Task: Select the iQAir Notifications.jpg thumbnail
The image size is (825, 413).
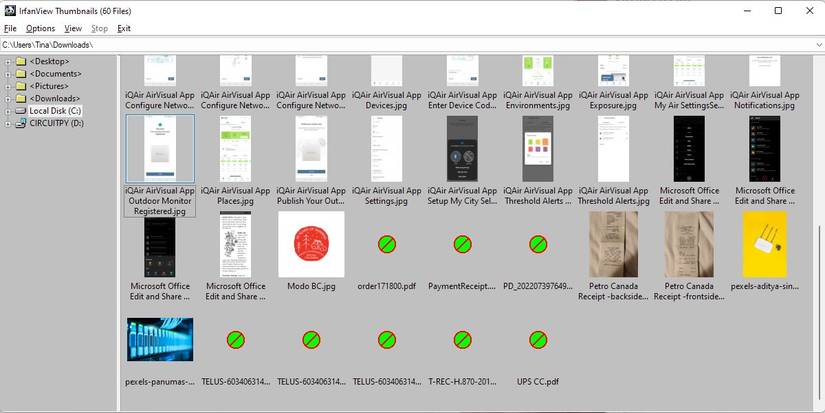Action: click(764, 70)
